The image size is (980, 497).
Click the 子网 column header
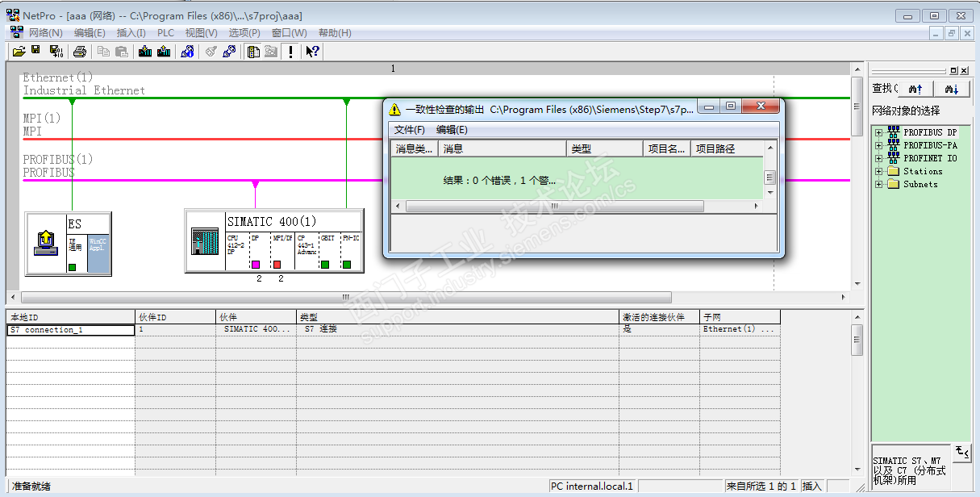740,317
